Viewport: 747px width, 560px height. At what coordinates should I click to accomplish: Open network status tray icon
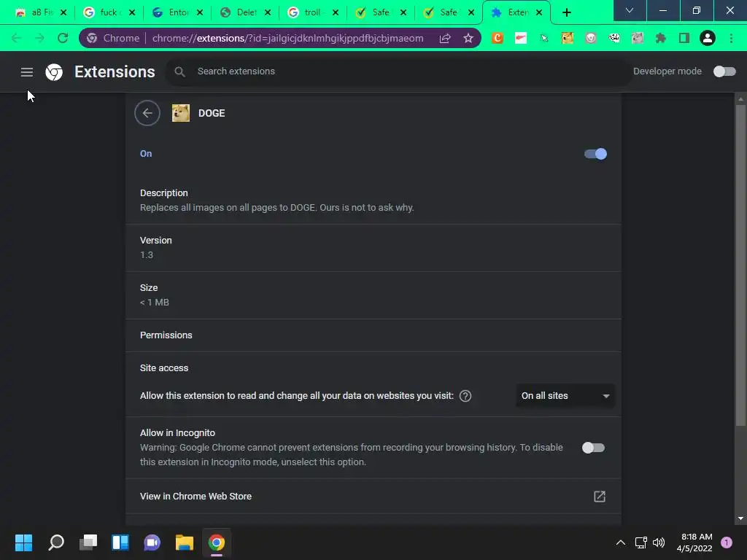pyautogui.click(x=640, y=542)
